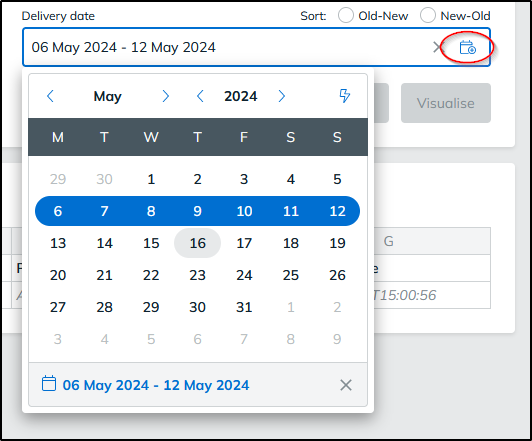Screen dimensions: 532x441
Task: Select greyed-out day 30 of April
Action: [x=104, y=179]
